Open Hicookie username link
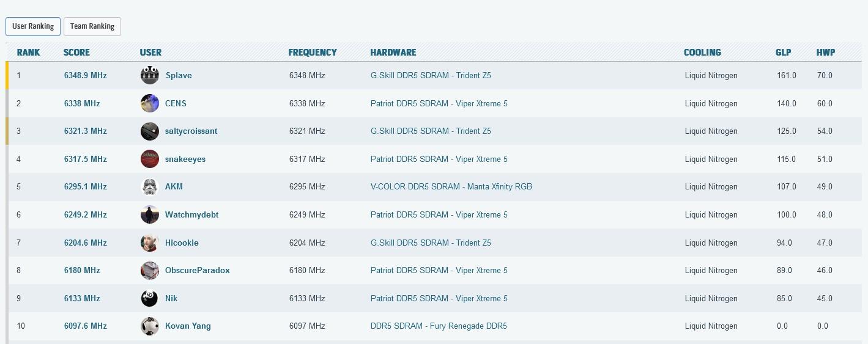Image resolution: width=868 pixels, height=344 pixels. pyautogui.click(x=182, y=243)
